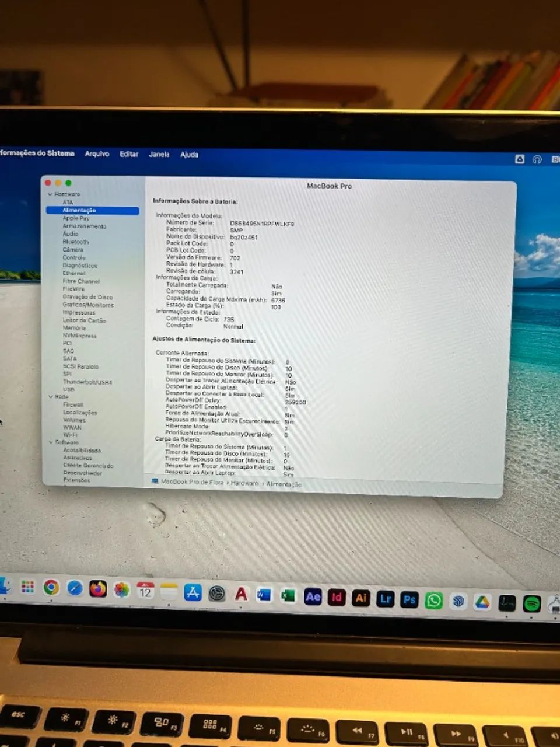Select Fibre Channel in the sidebar

[81, 281]
